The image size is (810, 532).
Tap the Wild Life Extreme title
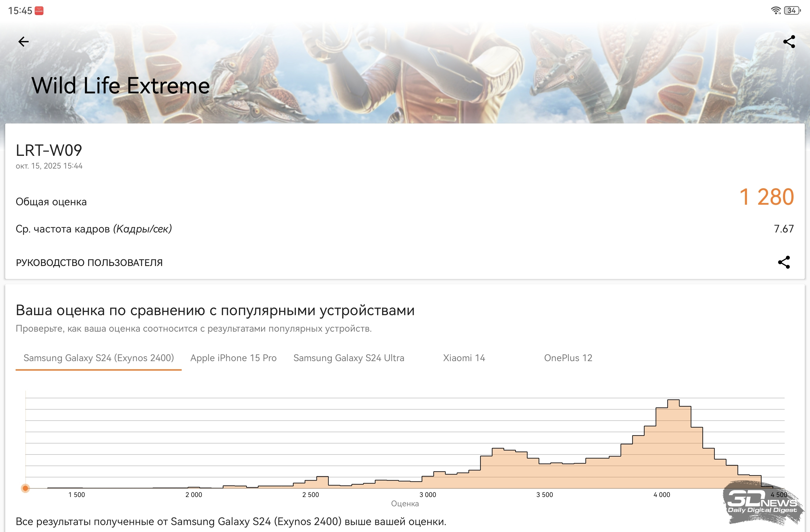[x=120, y=85]
